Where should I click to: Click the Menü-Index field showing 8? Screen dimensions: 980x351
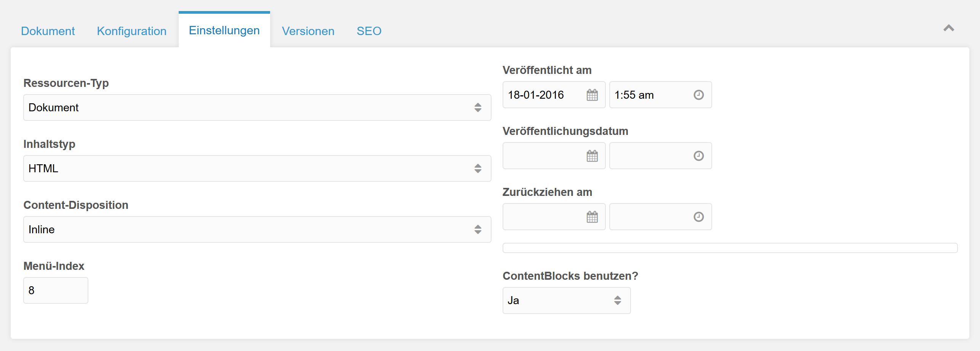point(55,290)
